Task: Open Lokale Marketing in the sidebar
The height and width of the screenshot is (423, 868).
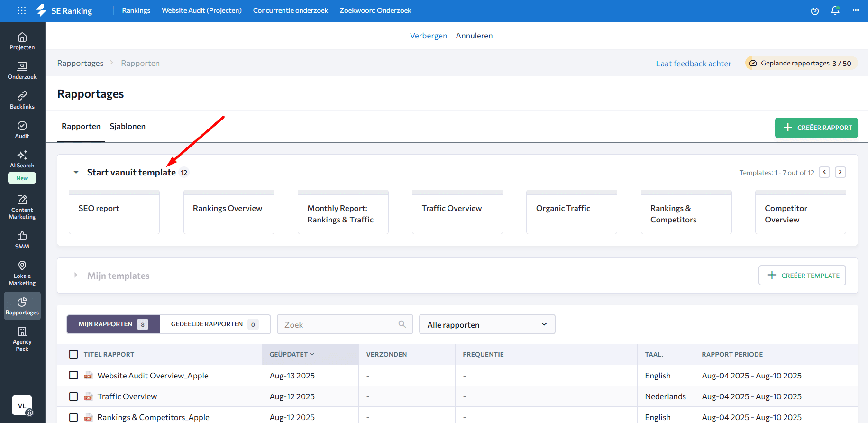Action: pyautogui.click(x=22, y=274)
